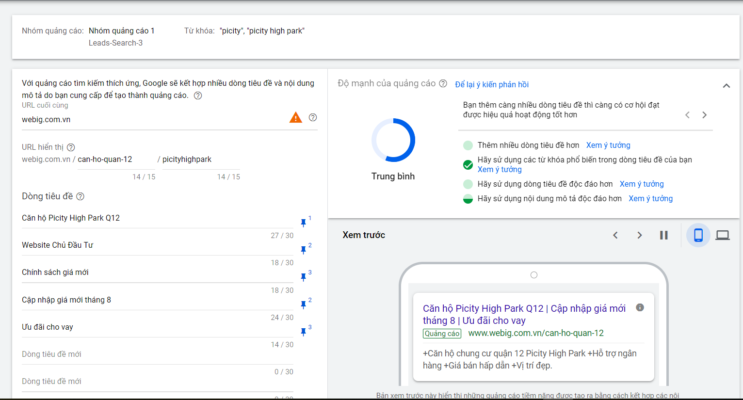The height and width of the screenshot is (400, 743).
Task: Go to previous ad strength suggestion
Action: pos(687,115)
